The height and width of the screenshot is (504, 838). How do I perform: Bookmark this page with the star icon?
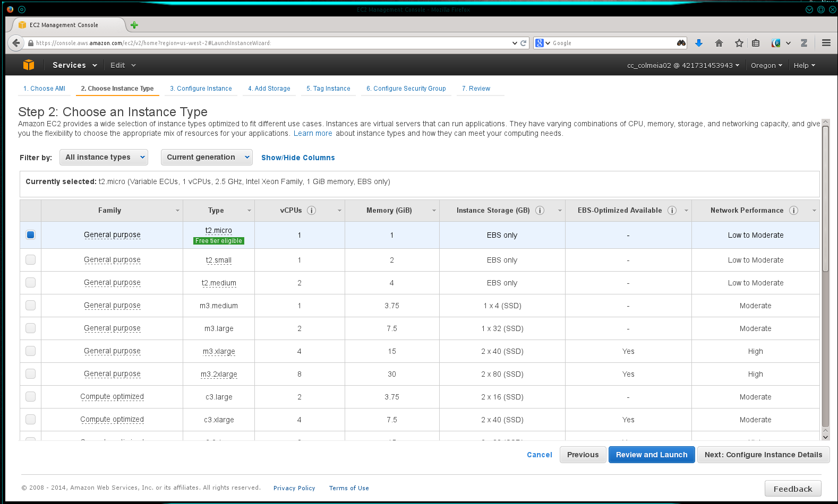(x=739, y=43)
